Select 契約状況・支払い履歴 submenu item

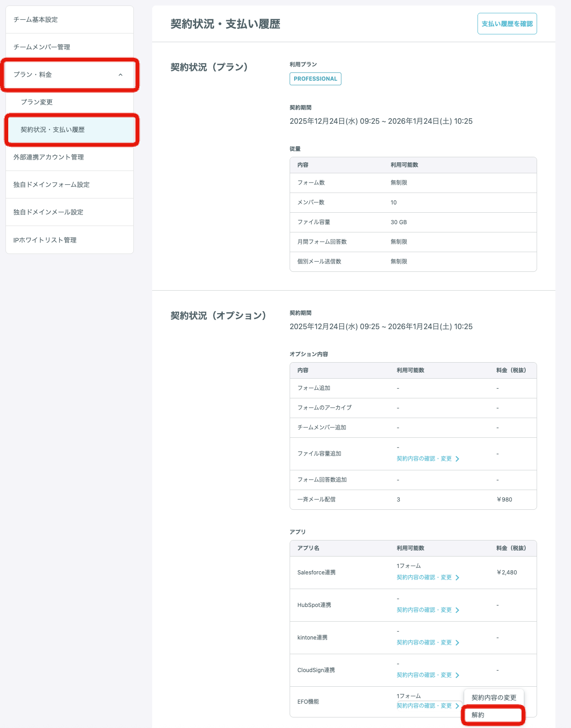(53, 130)
